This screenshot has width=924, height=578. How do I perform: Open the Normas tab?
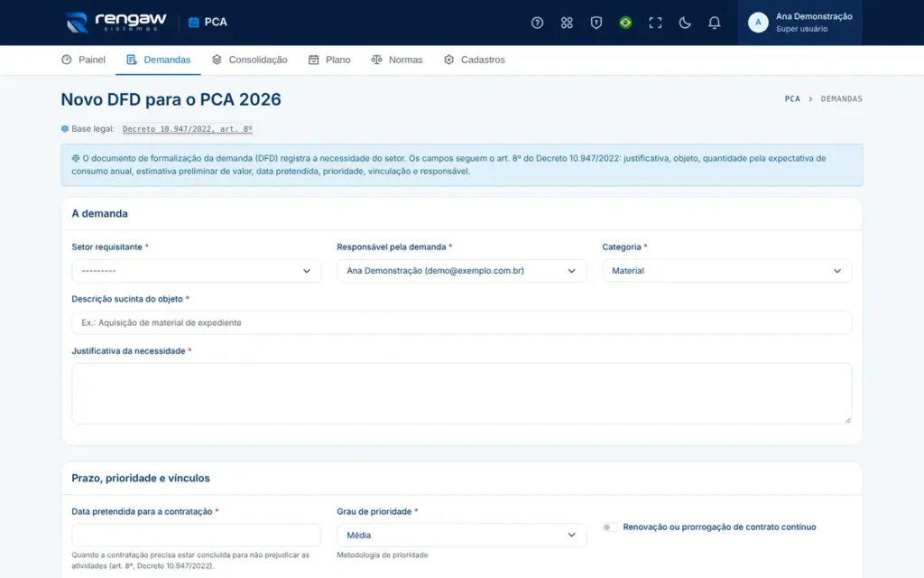(397, 60)
